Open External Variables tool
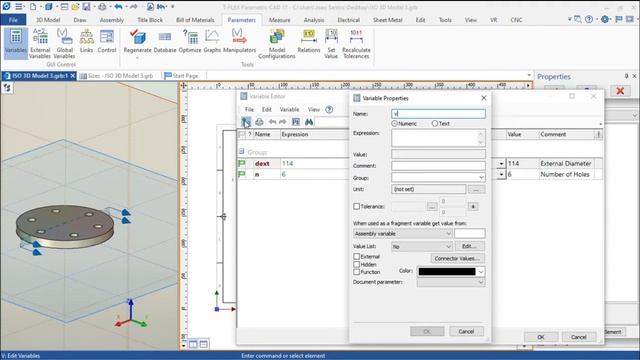 (40, 43)
